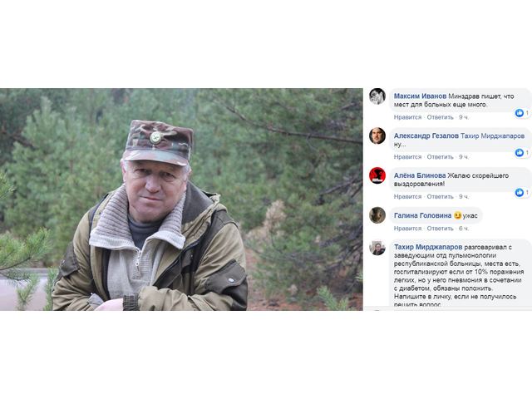Viewport: 532px width, 399px height.
Task: Reply to Александр Гезалов's comment
Action: [x=440, y=157]
